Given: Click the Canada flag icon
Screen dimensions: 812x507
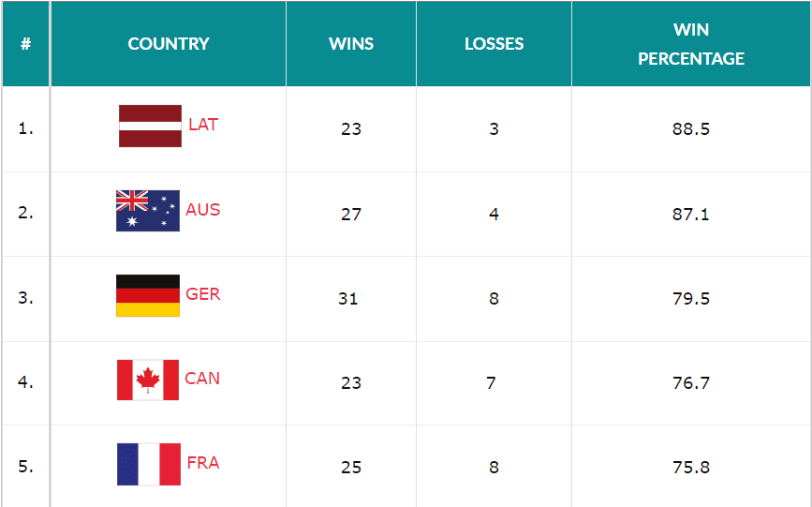Looking at the screenshot, I should tap(148, 380).
